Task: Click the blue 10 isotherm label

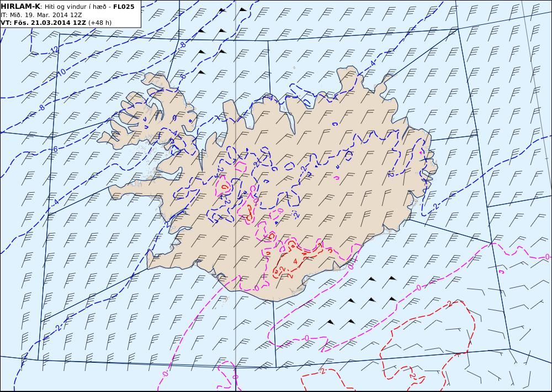Action: pyautogui.click(x=62, y=72)
